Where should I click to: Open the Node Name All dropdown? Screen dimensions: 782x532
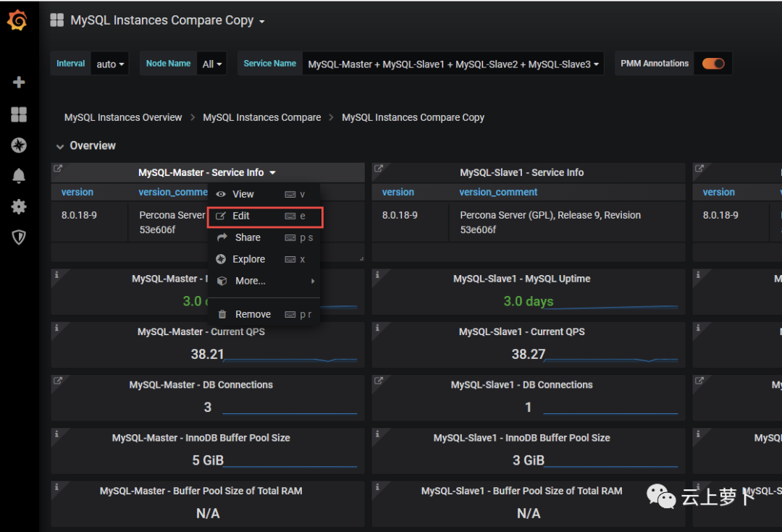pyautogui.click(x=212, y=64)
